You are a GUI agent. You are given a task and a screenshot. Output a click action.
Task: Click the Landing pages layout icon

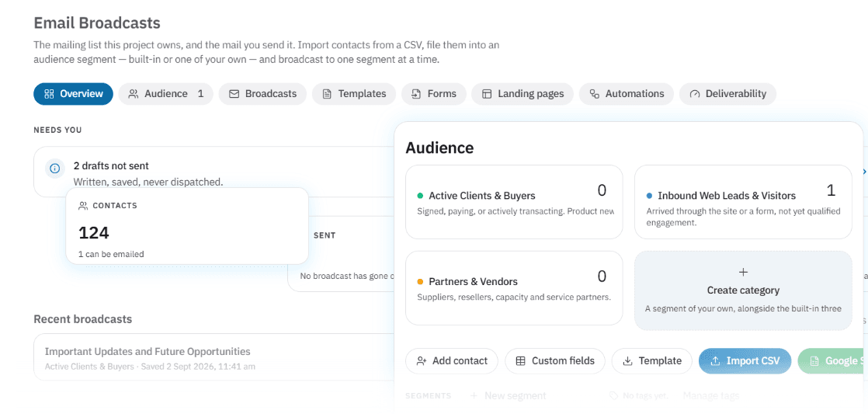click(487, 94)
